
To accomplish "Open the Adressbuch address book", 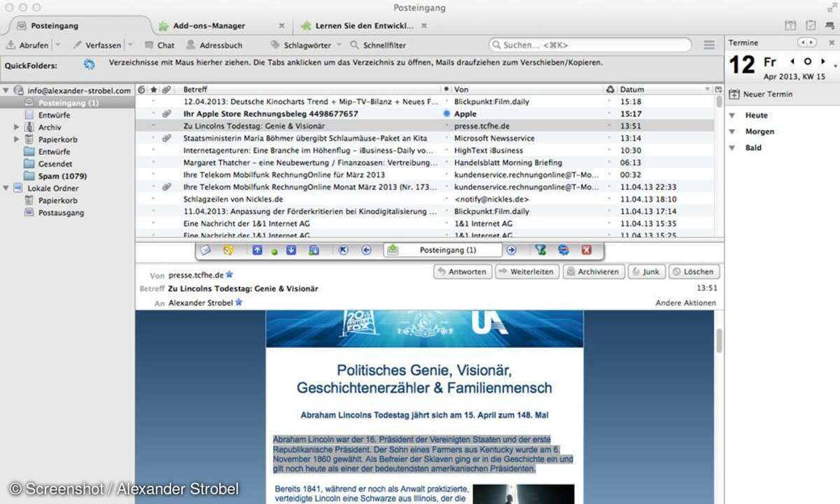I will tap(213, 45).
